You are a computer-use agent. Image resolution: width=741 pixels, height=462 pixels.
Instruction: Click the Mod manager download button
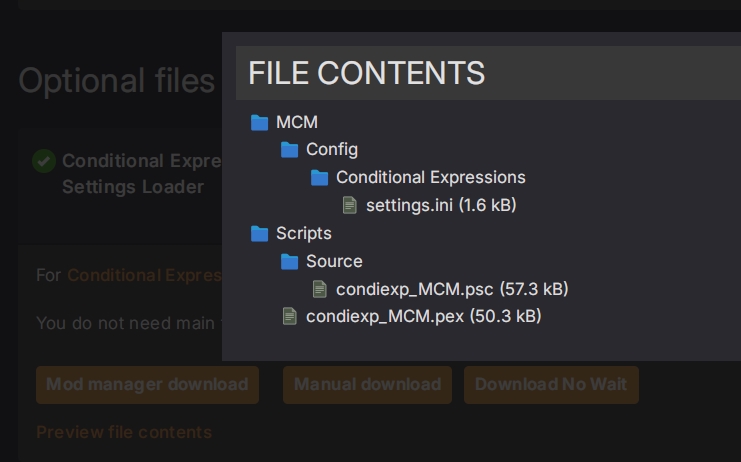(x=147, y=385)
